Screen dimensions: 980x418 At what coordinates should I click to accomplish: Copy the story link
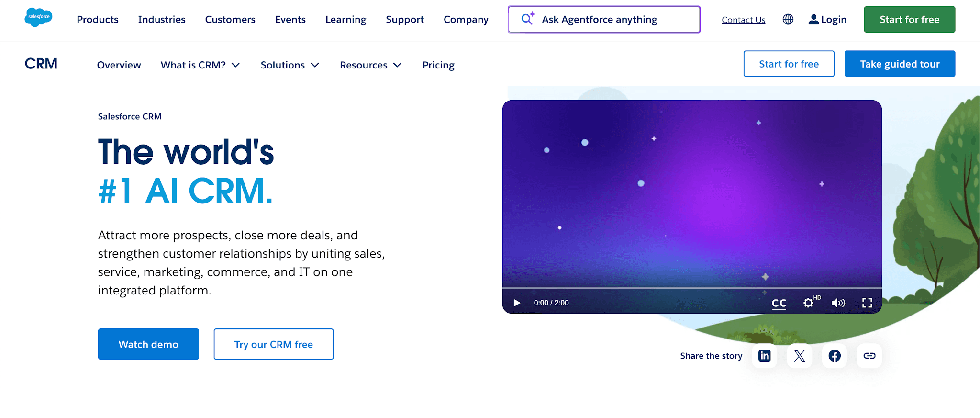click(x=869, y=356)
